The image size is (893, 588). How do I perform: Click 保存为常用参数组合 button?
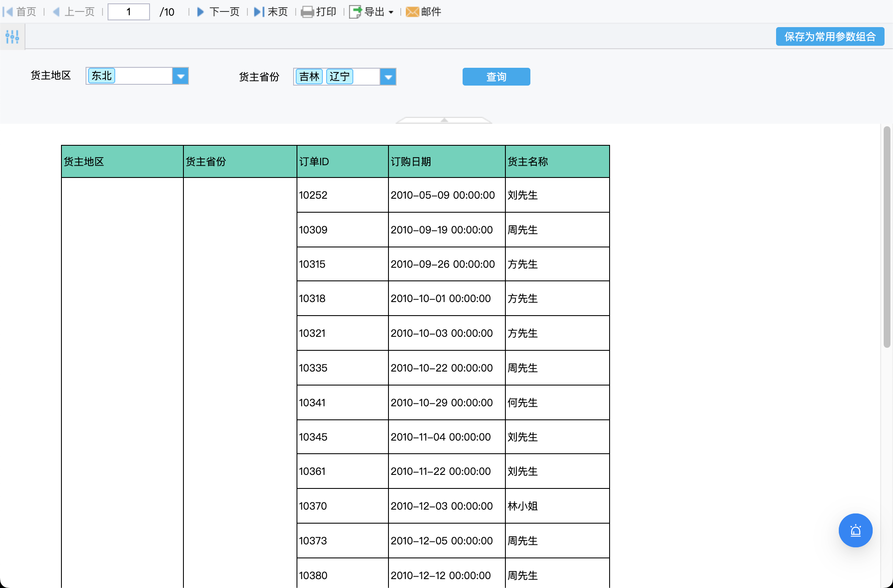829,37
